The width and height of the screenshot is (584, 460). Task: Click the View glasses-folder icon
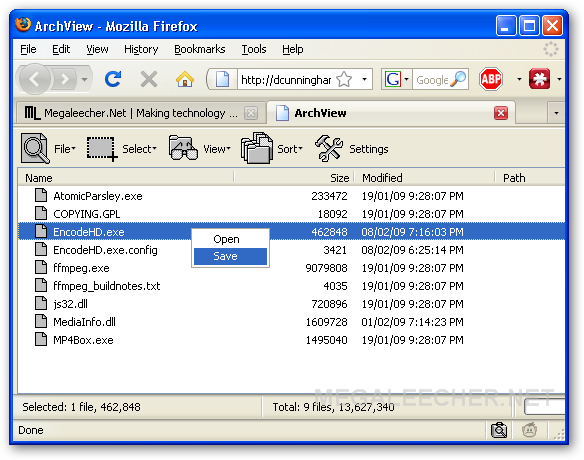pos(183,148)
